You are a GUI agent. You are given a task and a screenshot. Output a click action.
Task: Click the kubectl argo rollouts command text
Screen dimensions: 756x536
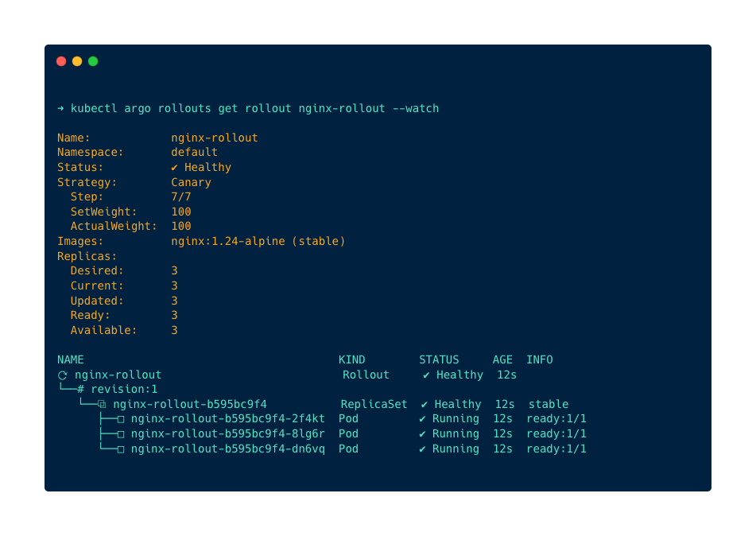coord(255,108)
